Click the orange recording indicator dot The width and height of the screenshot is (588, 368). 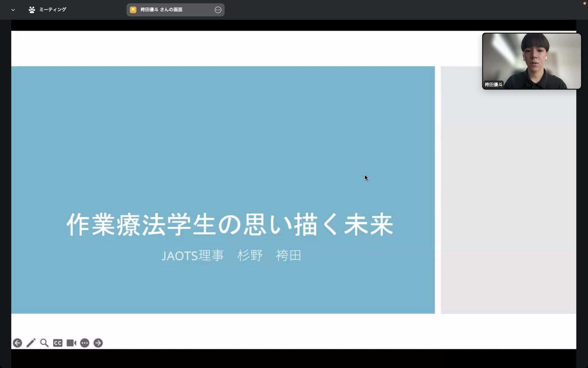coord(584,3)
